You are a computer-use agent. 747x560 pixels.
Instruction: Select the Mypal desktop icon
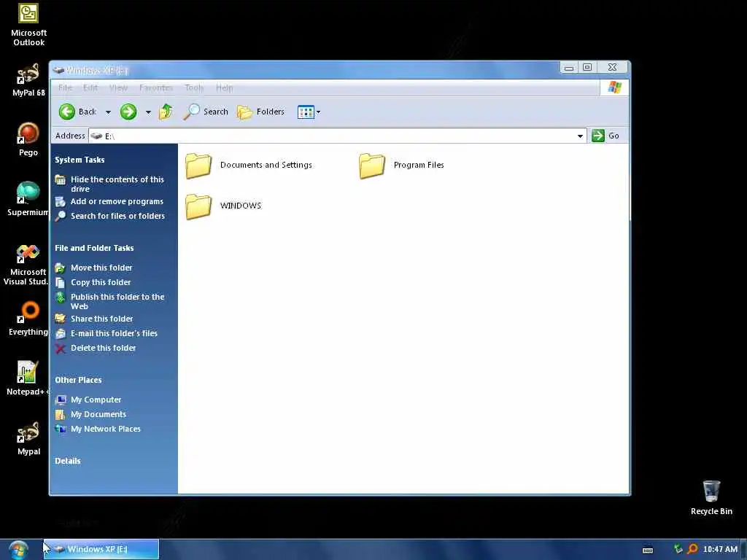(x=28, y=438)
